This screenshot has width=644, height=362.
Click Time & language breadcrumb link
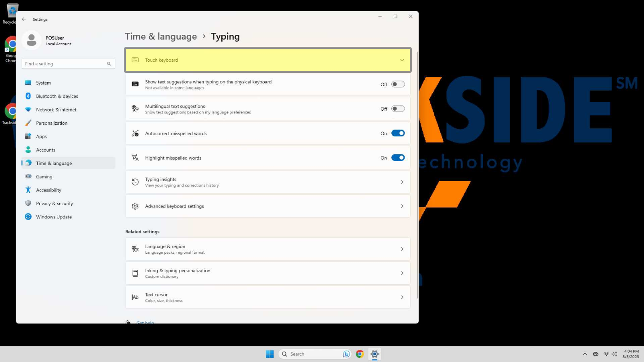(161, 36)
